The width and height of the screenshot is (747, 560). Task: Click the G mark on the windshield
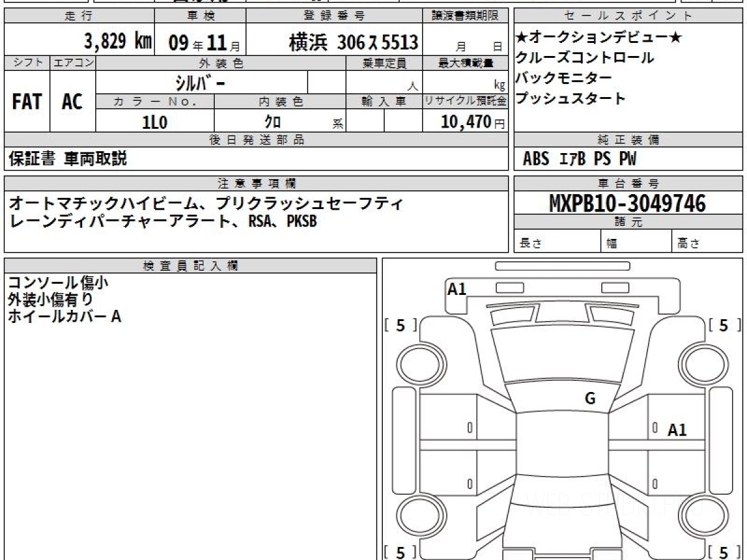click(x=590, y=399)
